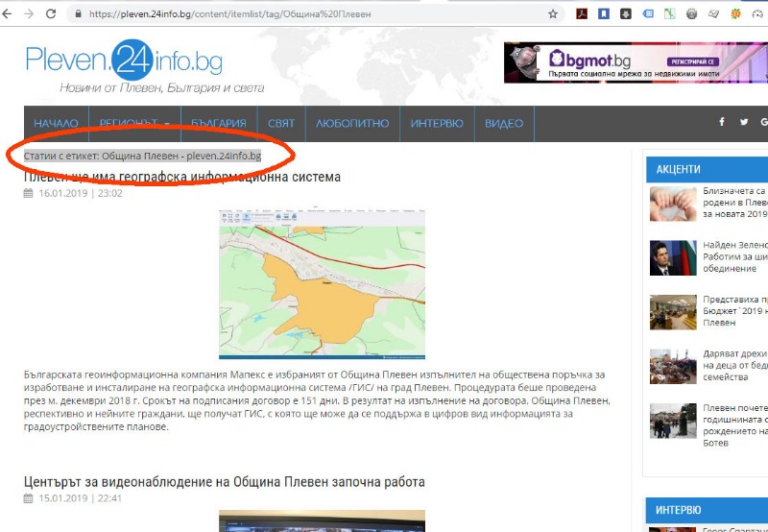Open the 'Плевен почете' Ботев sidebar article
This screenshot has width=768, height=532.
click(734, 425)
